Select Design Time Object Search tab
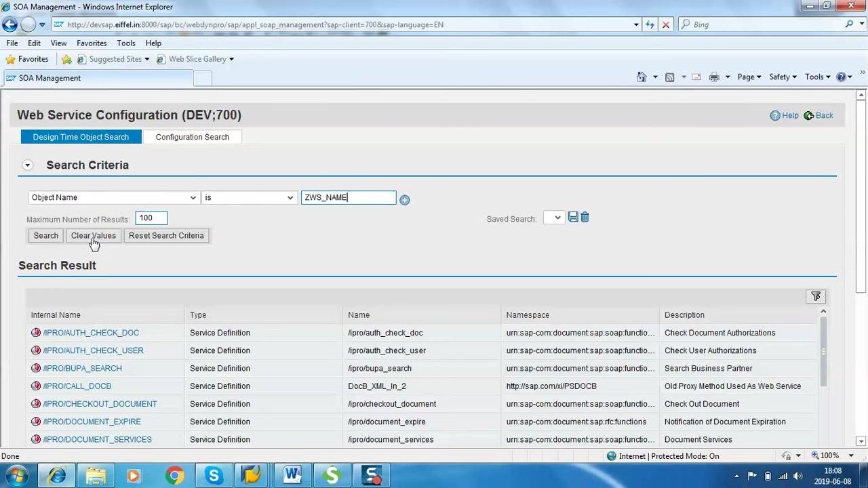The image size is (868, 488). (81, 137)
